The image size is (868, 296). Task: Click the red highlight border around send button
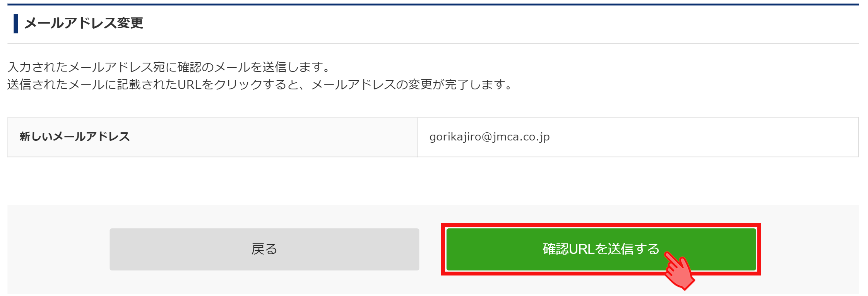tap(601, 225)
